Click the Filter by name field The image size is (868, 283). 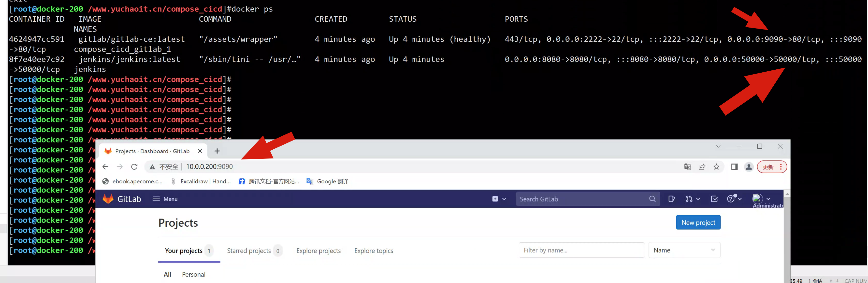pos(581,250)
